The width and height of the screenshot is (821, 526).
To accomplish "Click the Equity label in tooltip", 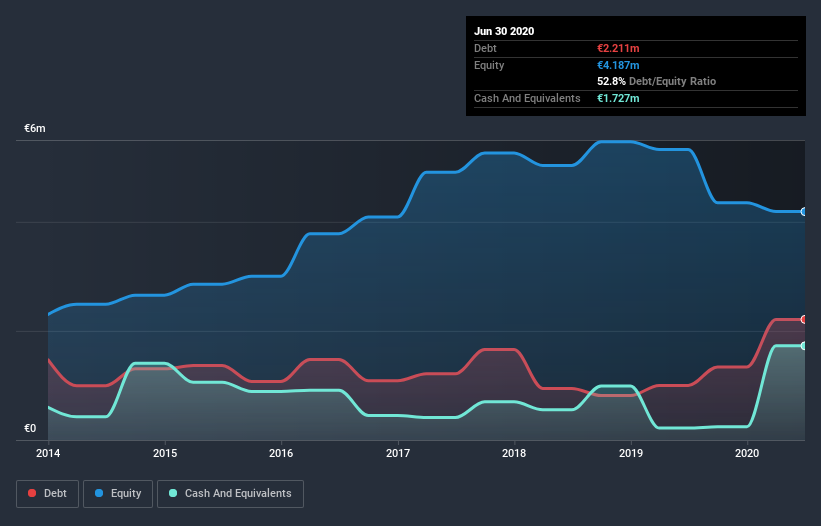I will coord(489,65).
